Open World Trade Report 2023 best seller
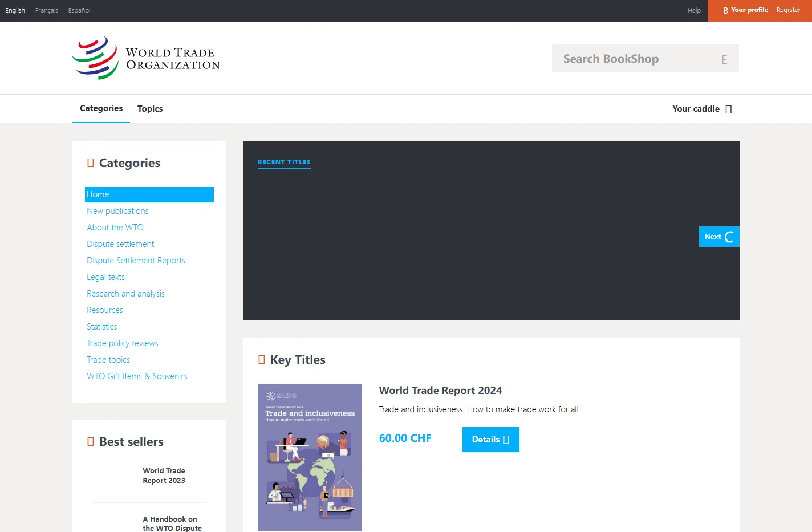 (164, 476)
